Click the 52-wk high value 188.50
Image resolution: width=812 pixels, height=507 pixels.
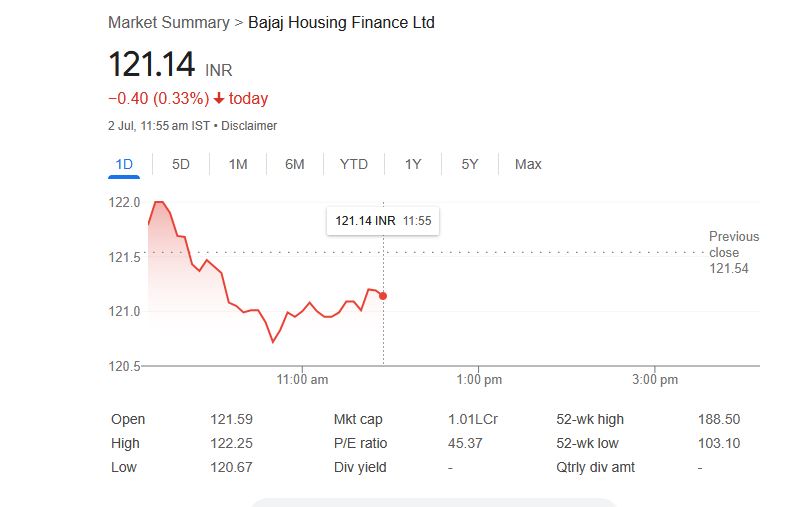click(x=719, y=420)
